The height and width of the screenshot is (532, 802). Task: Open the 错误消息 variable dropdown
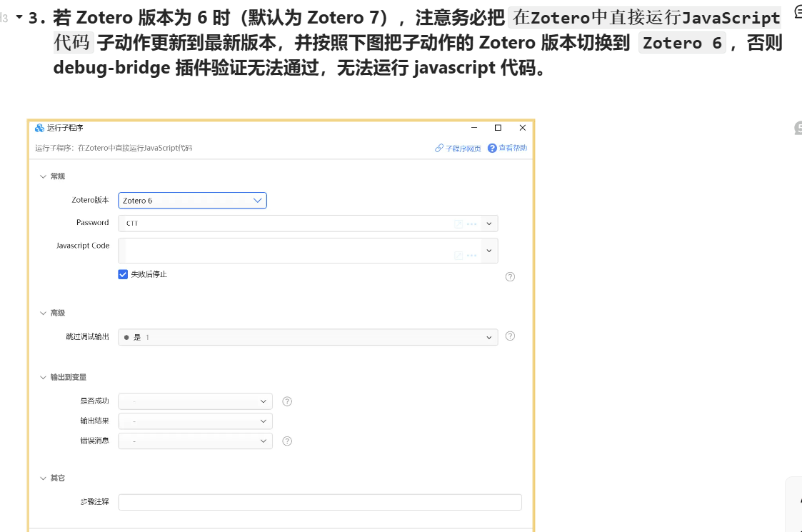(x=196, y=441)
